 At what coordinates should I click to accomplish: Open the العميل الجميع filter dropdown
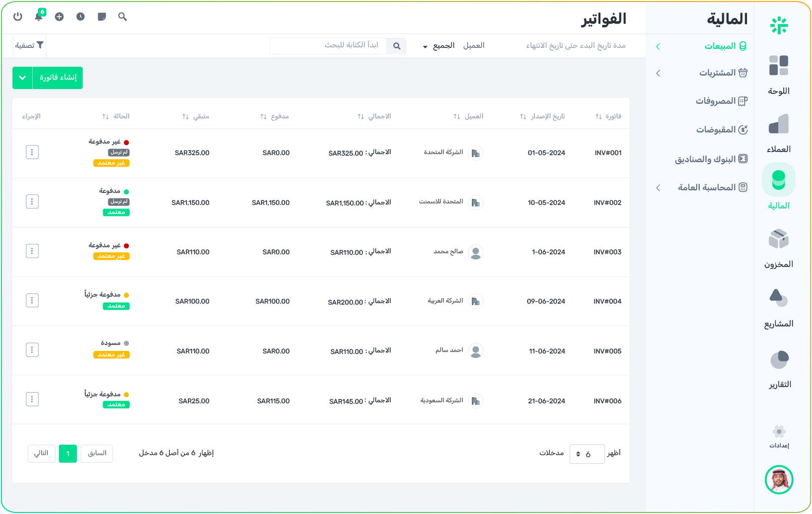tap(437, 46)
